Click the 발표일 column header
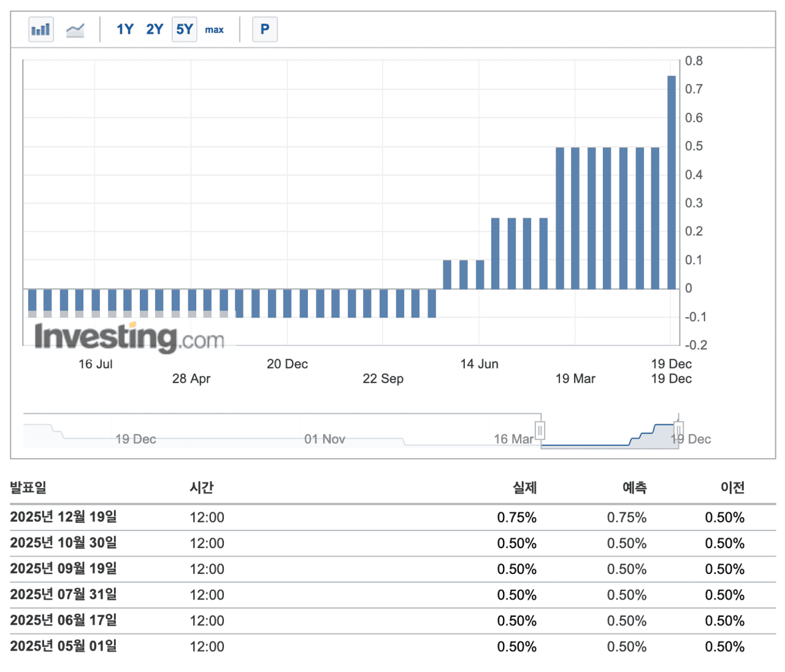 pyautogui.click(x=28, y=487)
